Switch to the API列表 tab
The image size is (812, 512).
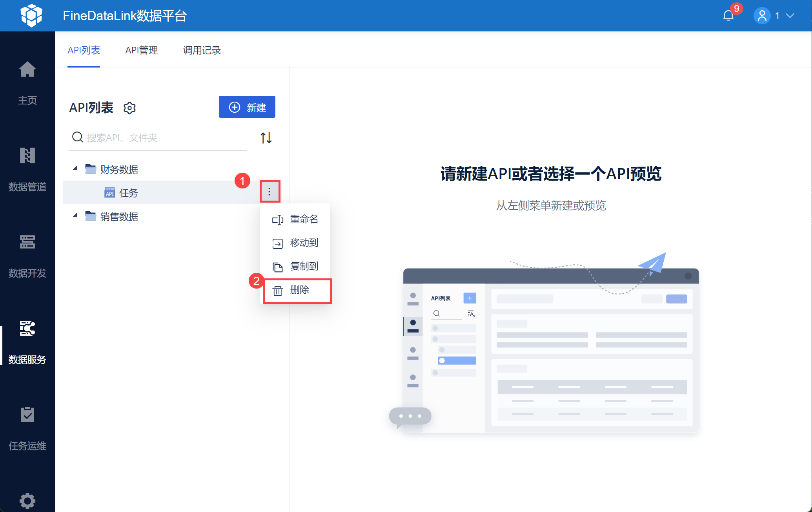point(84,50)
